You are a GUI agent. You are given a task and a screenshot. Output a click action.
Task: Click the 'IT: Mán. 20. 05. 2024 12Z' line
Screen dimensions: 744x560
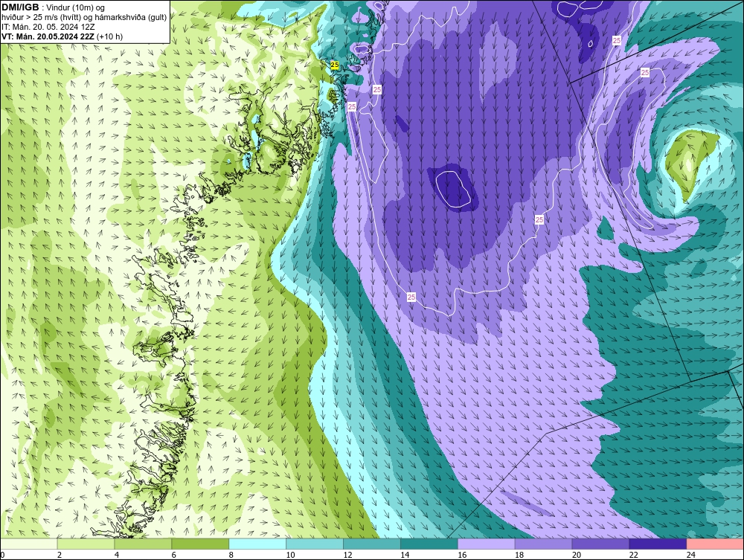48,27
